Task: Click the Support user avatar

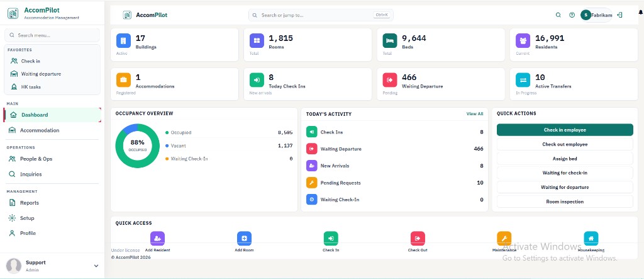Action: [14, 266]
